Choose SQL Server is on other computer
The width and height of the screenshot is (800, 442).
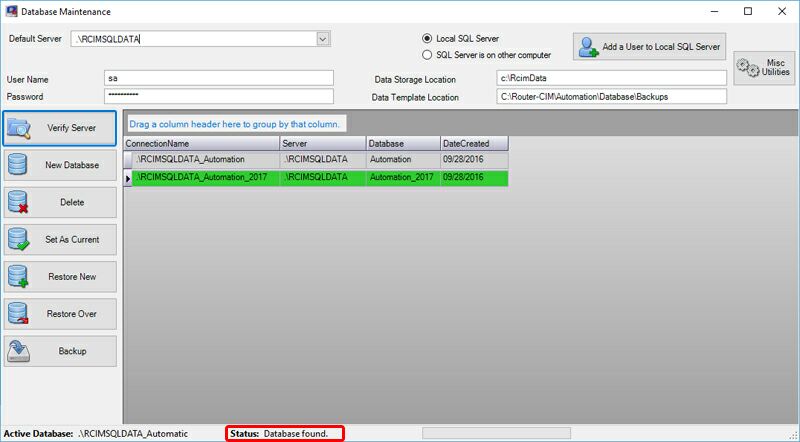coord(428,55)
